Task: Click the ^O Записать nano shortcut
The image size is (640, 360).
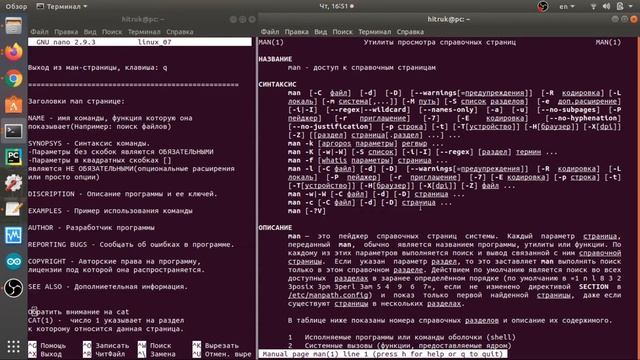Action: [x=106, y=345]
